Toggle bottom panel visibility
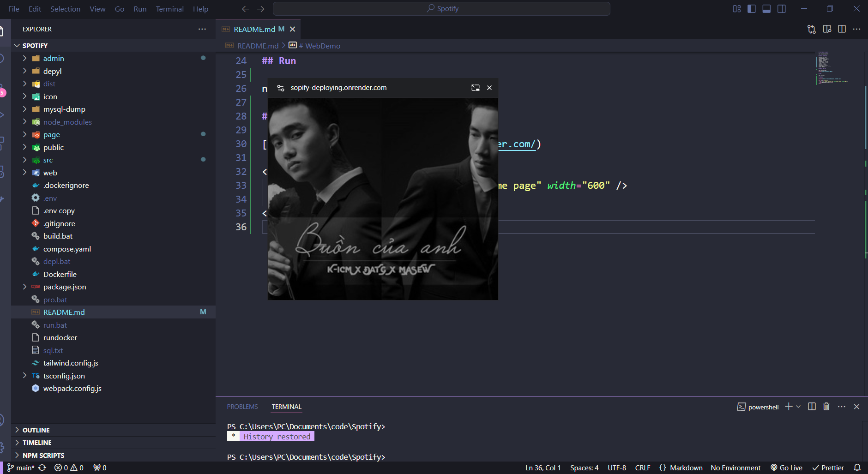 tap(766, 9)
